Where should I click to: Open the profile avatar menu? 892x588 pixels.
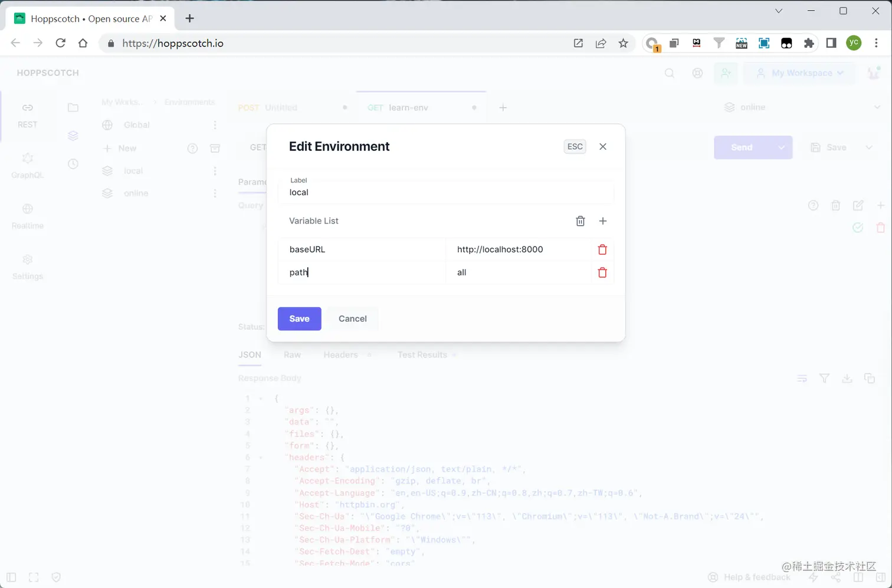pyautogui.click(x=874, y=73)
